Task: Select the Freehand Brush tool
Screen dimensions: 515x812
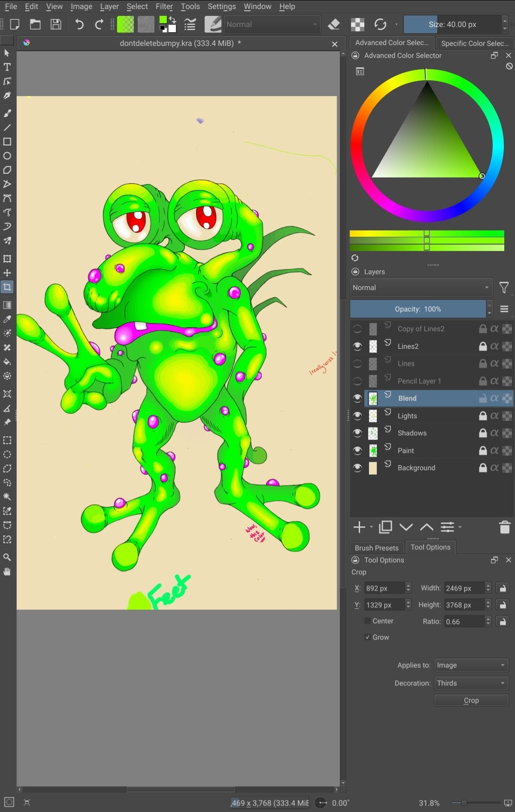Action: point(7,113)
